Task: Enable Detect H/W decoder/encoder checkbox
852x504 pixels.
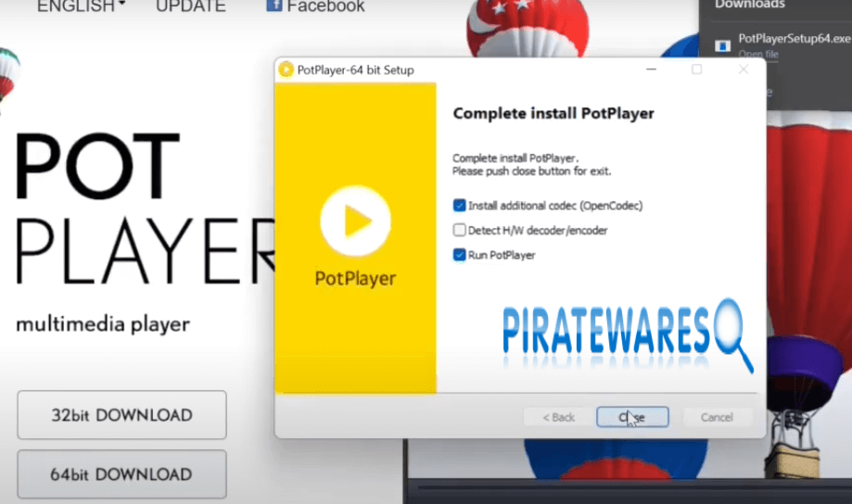Action: coord(460,230)
